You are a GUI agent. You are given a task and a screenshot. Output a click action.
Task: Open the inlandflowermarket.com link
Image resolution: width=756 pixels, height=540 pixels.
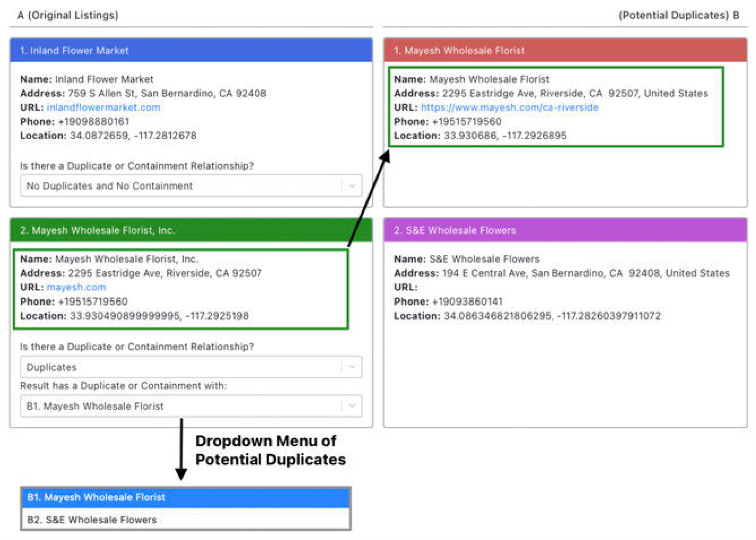[x=103, y=107]
